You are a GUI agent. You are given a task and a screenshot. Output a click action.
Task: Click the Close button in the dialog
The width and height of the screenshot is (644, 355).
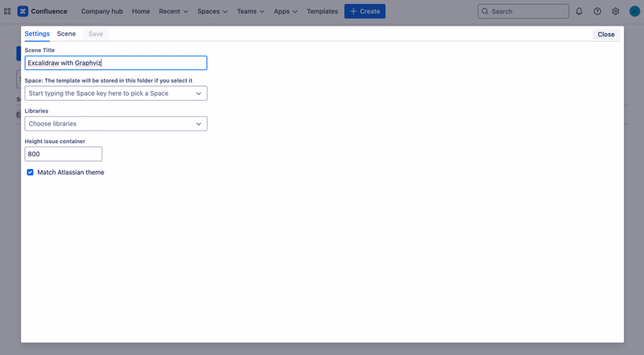tap(606, 35)
